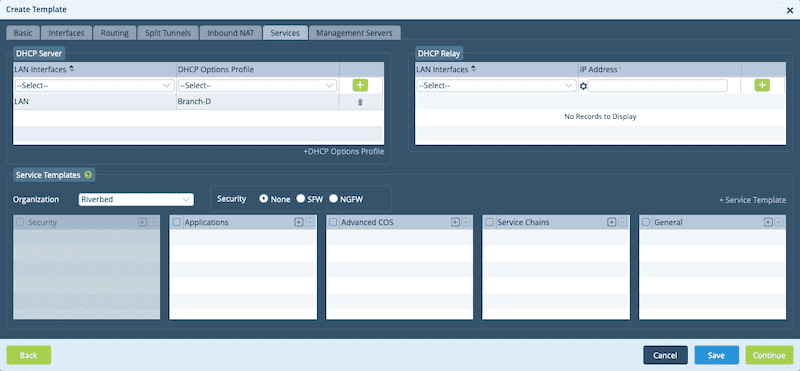This screenshot has width=800, height=371.
Task: Select the NGFW security radio option
Action: [334, 199]
